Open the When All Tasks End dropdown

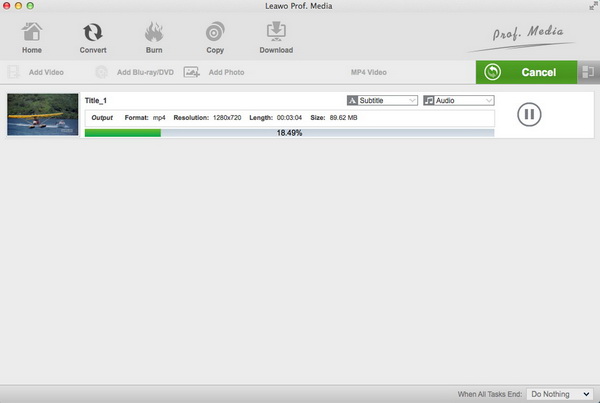coord(560,394)
